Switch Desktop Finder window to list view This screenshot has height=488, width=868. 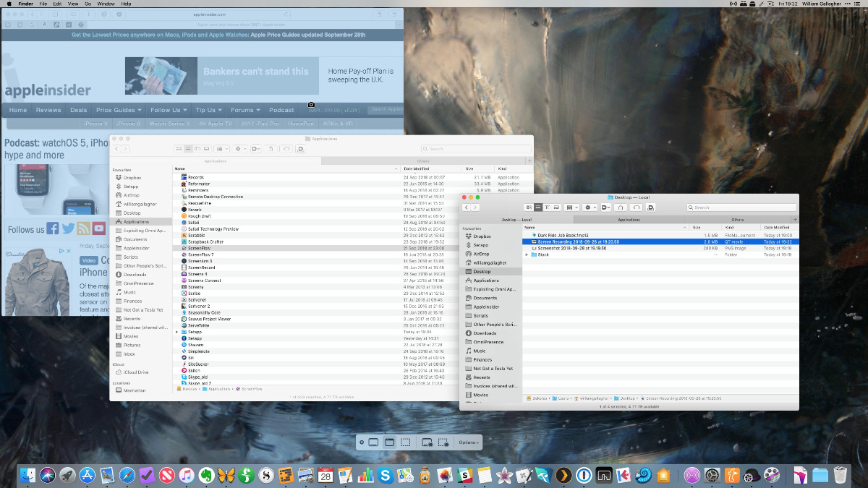(x=537, y=207)
